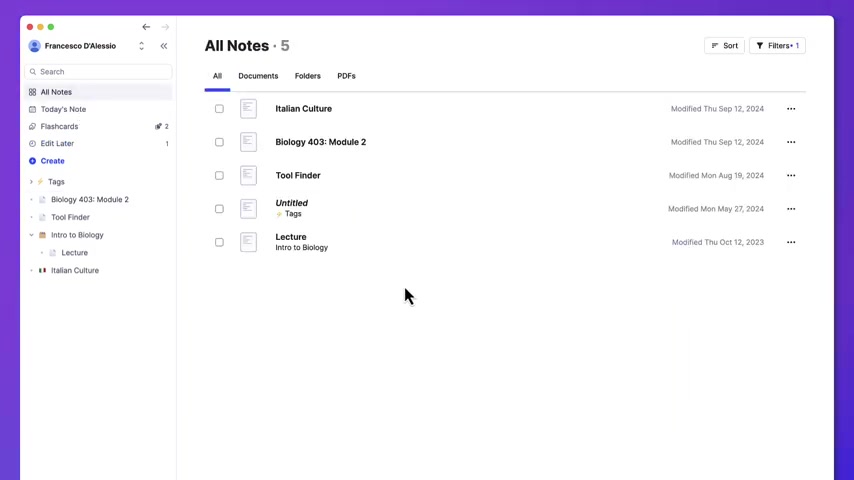Open more options for Untitled row
Viewport: 854px width, 480px height.
pos(791,209)
